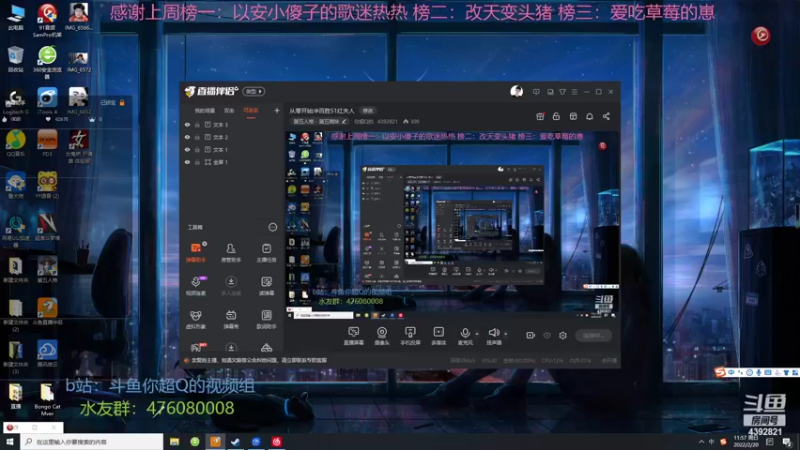Open QQ音乐 desktop icon

[x=16, y=143]
